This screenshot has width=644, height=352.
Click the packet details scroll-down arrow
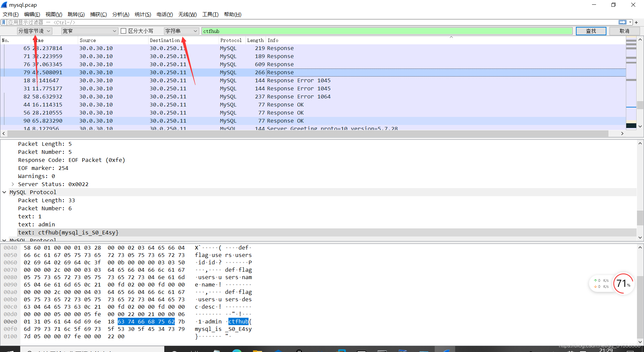point(640,237)
